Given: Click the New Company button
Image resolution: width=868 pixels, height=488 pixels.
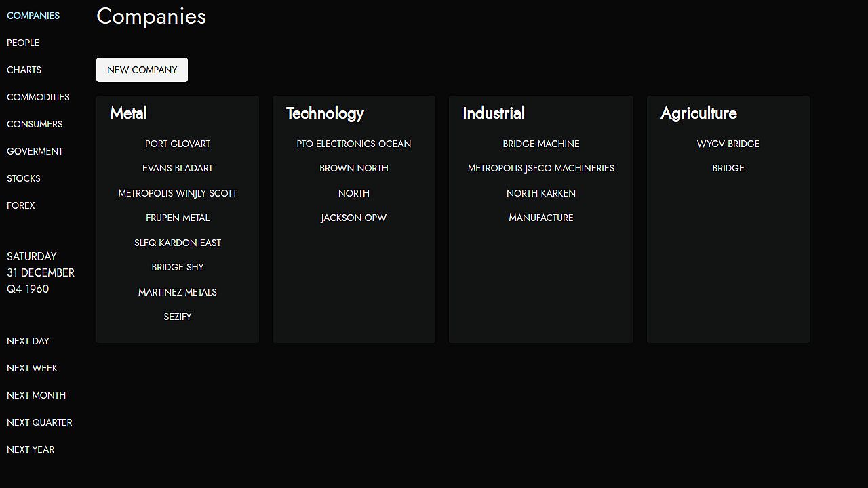Looking at the screenshot, I should point(142,70).
